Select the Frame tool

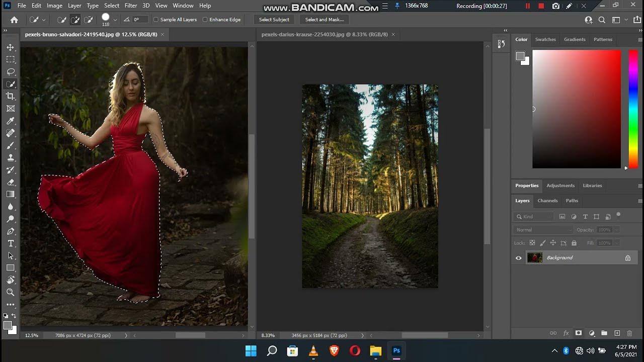click(x=11, y=109)
